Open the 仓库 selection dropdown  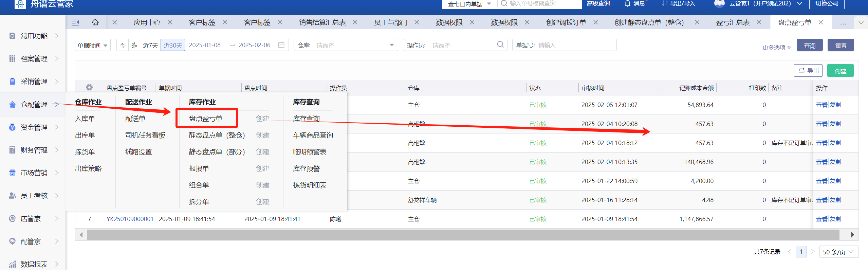point(346,45)
